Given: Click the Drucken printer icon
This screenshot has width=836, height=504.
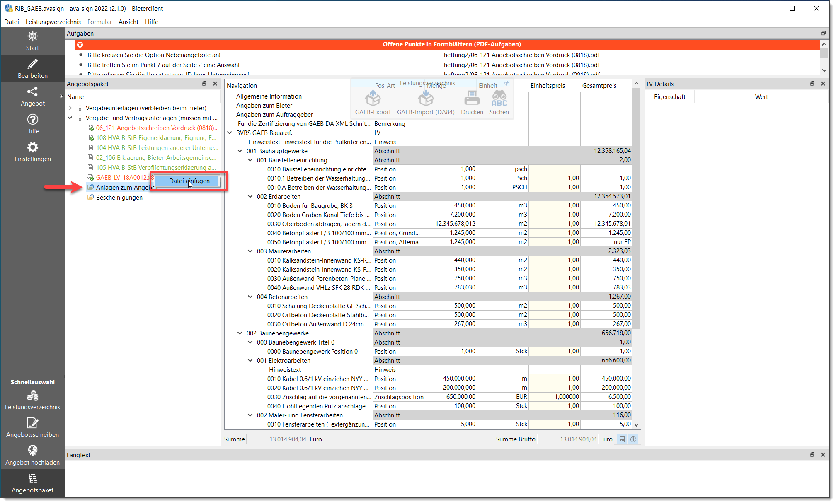Looking at the screenshot, I should point(472,99).
